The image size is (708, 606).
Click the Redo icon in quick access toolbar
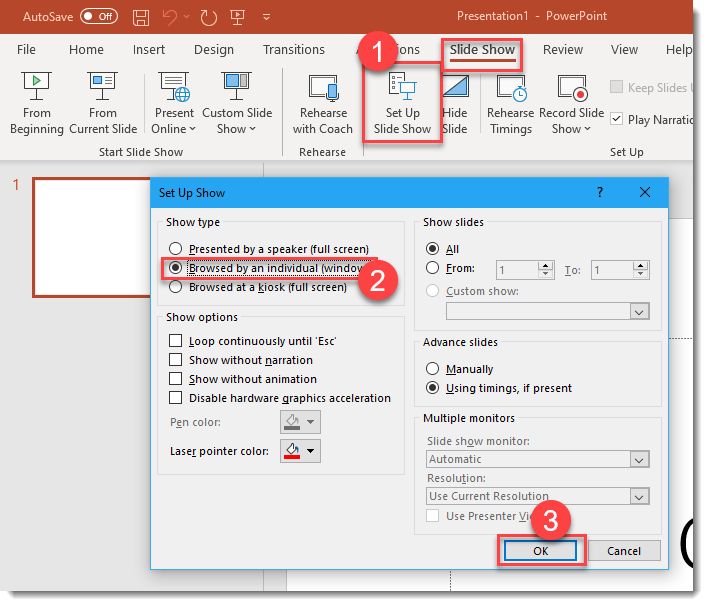pos(208,17)
